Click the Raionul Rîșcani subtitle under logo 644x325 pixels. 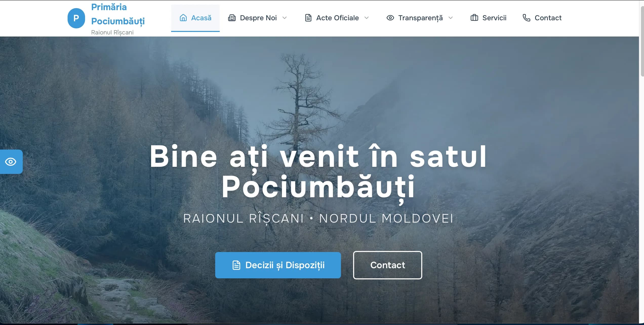point(112,32)
